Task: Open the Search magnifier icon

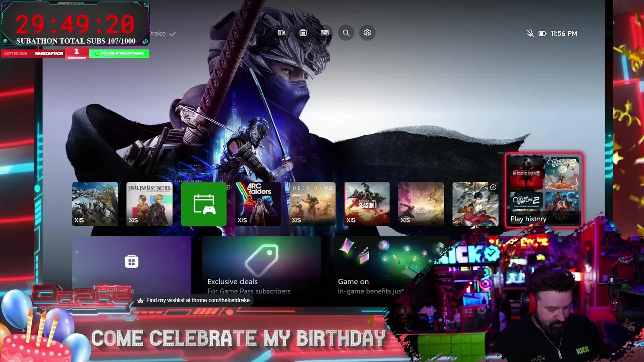Action: click(346, 33)
